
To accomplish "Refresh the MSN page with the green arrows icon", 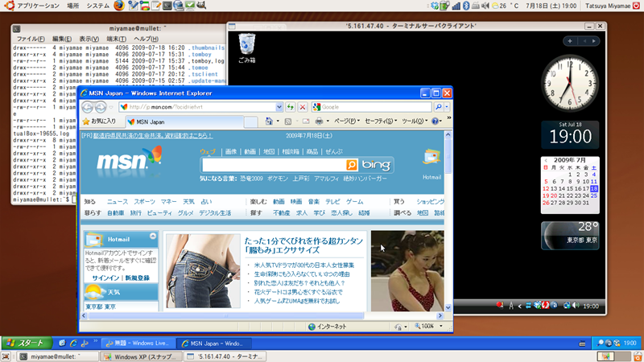I will tap(291, 107).
